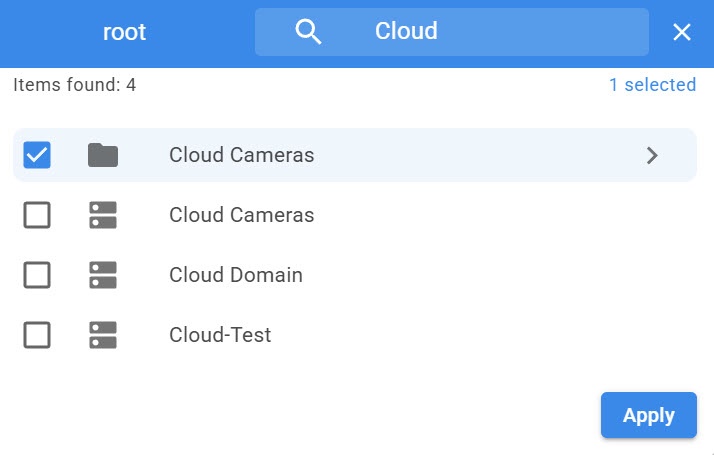Click the server icon beside Cloud-Test
Screen dimensions: 714x455
(102, 335)
